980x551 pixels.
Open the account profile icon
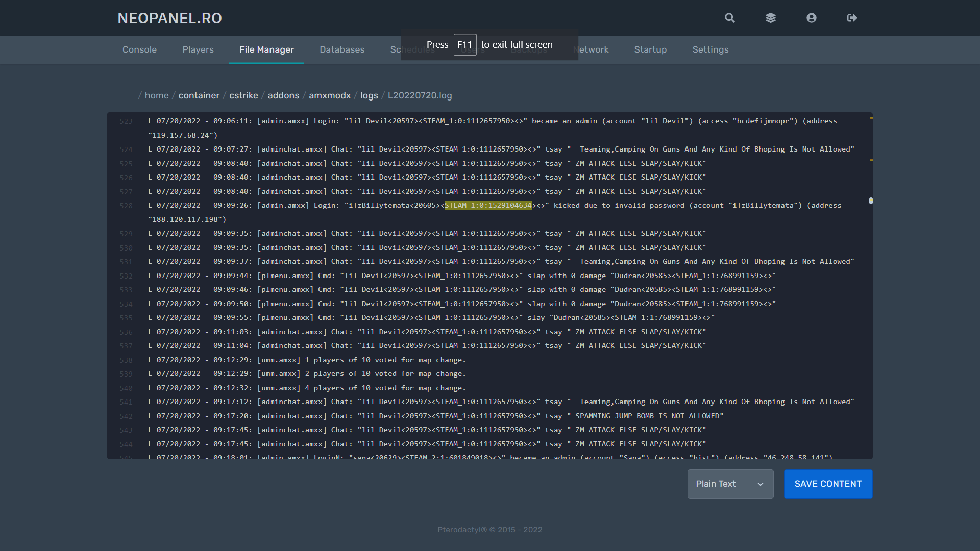pyautogui.click(x=812, y=18)
